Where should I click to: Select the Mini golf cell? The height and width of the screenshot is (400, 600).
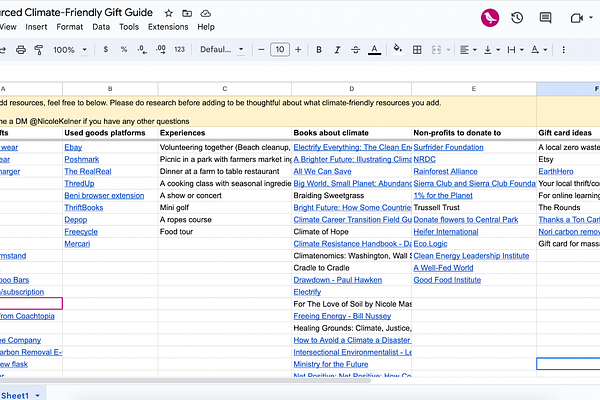point(225,207)
